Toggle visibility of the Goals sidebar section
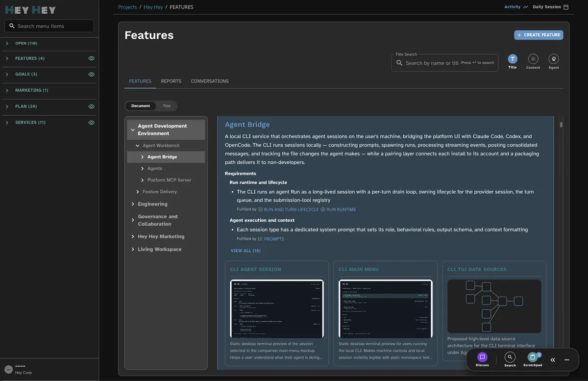Screen dimensions: 588x381 [91, 75]
